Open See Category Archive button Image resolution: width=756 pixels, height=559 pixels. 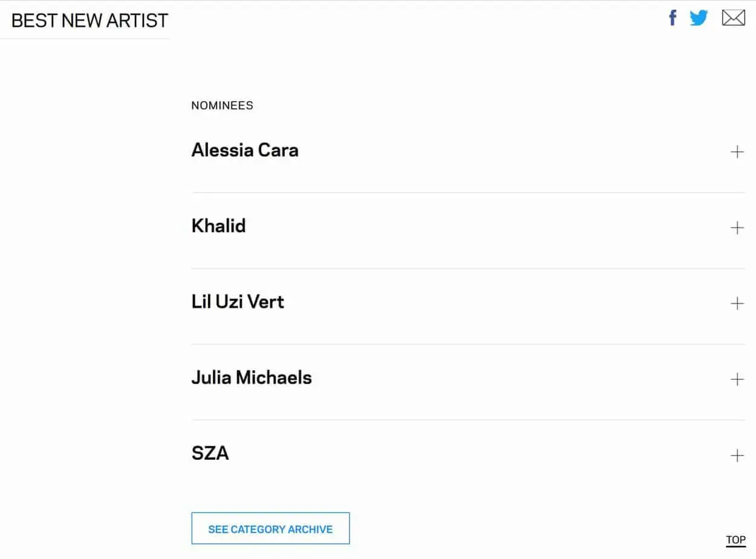click(x=270, y=529)
